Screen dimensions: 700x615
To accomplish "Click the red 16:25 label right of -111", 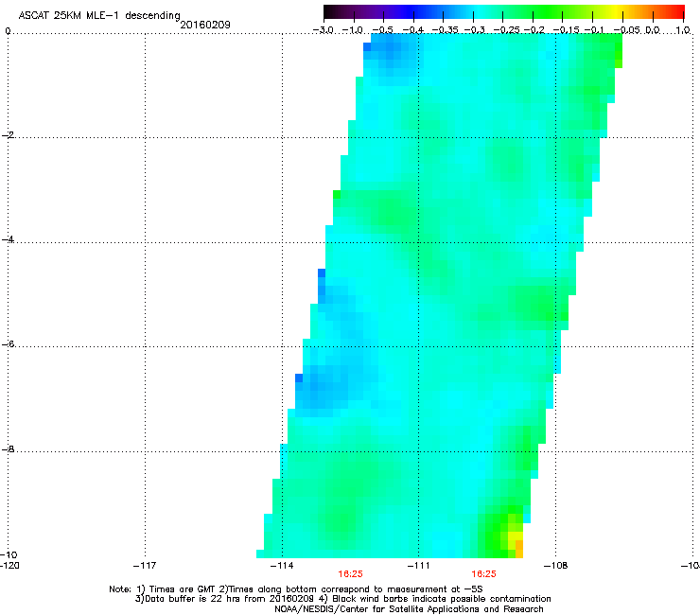I will [x=484, y=574].
